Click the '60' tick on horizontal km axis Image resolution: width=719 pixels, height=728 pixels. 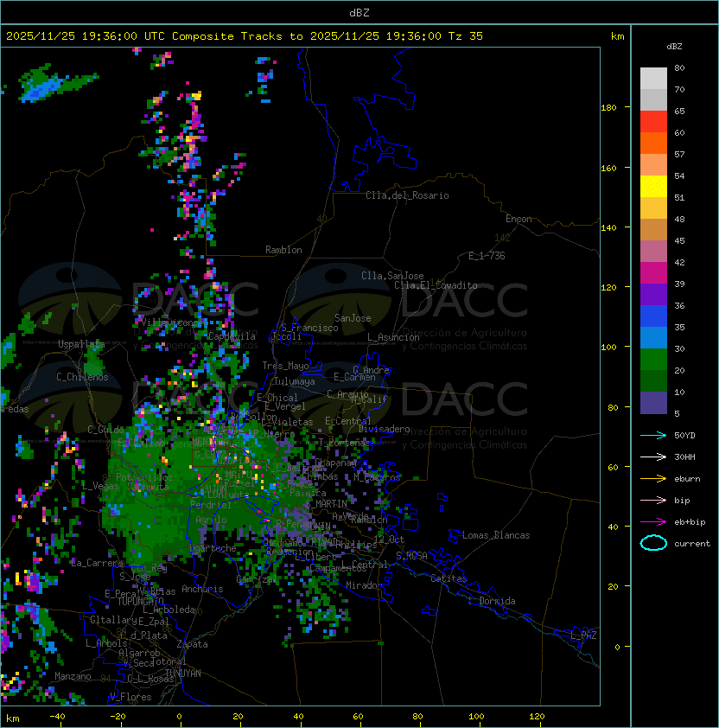tap(358, 717)
